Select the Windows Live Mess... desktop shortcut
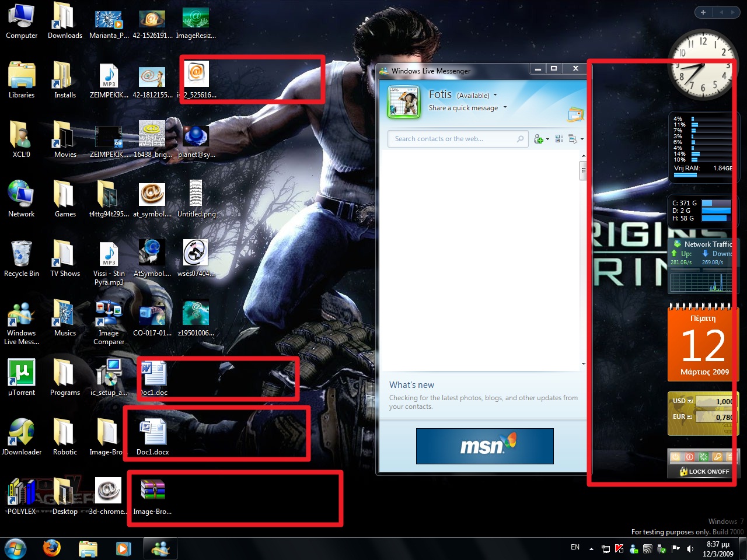This screenshot has width=747, height=560. pos(22,323)
